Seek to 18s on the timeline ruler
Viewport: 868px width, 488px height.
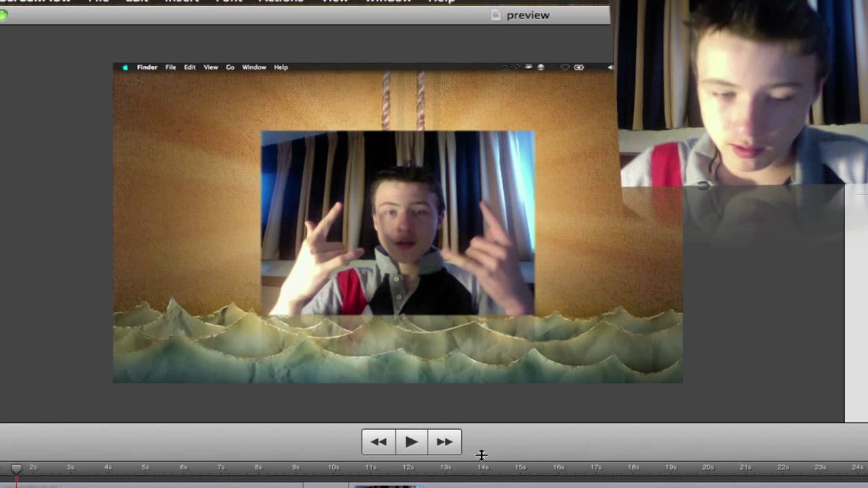tap(633, 467)
